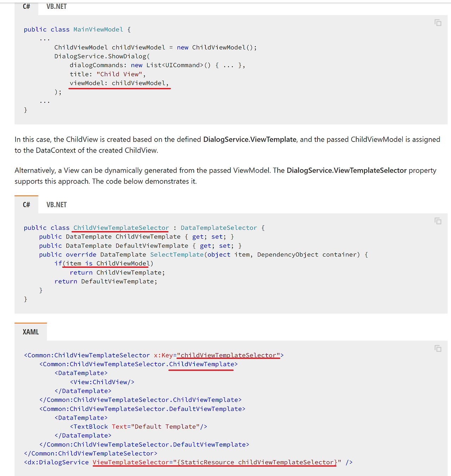Click 'return DefaultViewTemplate;' line
451x476 pixels.
click(x=106, y=282)
